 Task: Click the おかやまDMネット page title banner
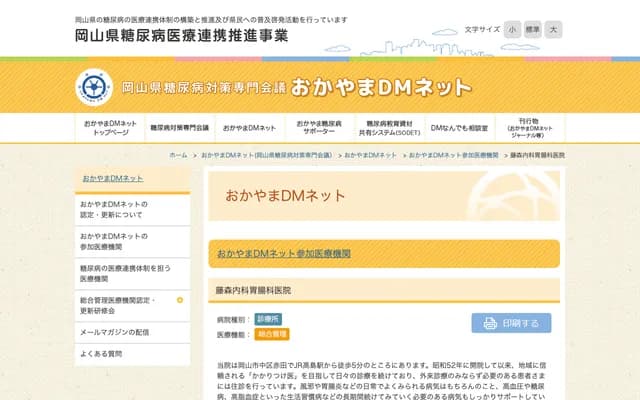click(384, 196)
